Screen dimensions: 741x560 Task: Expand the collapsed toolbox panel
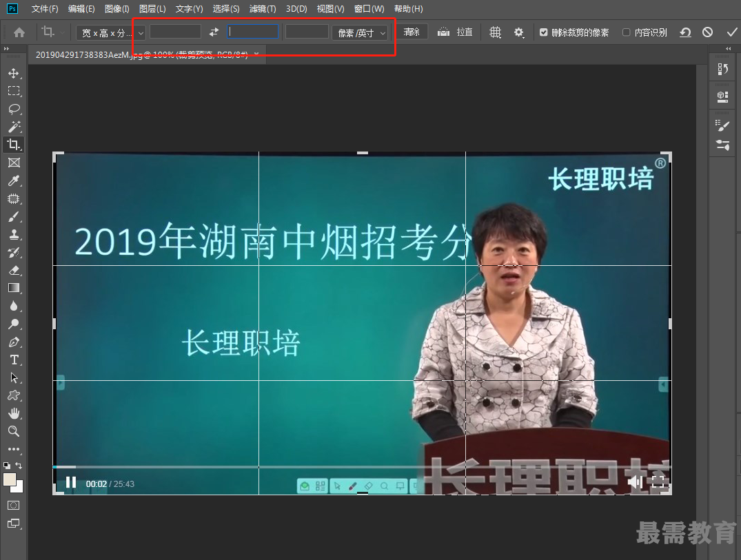[x=6, y=48]
